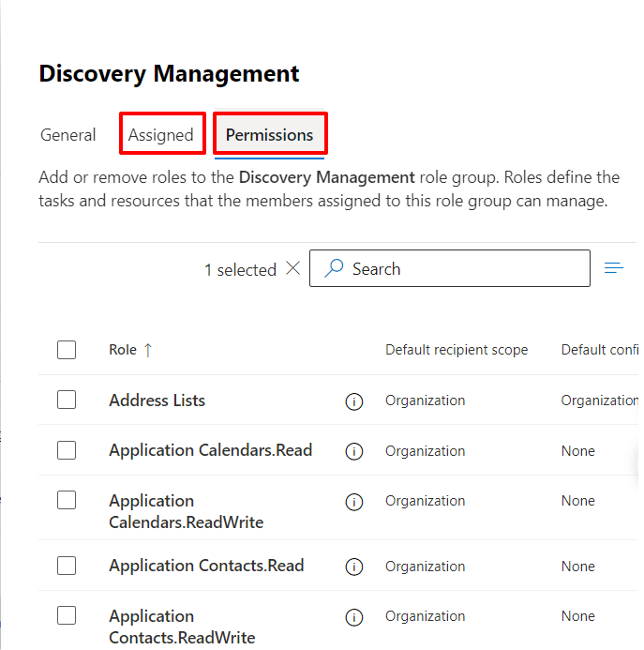Viewport: 644px width, 650px height.
Task: Open the Assigned tab
Action: click(x=161, y=135)
